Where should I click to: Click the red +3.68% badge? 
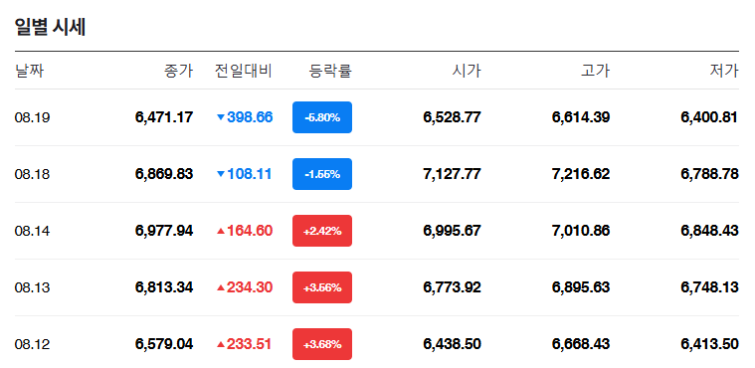322,344
